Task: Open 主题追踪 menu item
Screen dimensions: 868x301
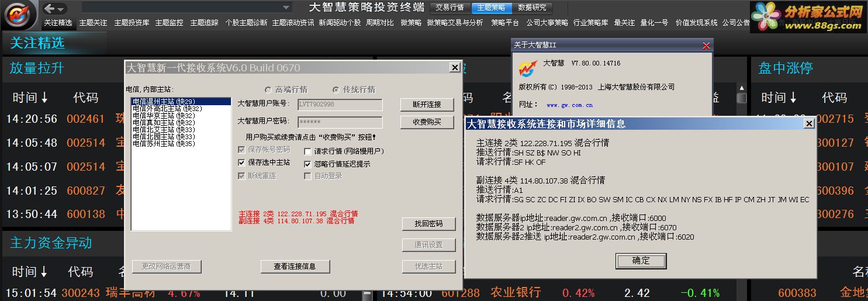Action: 204,23
